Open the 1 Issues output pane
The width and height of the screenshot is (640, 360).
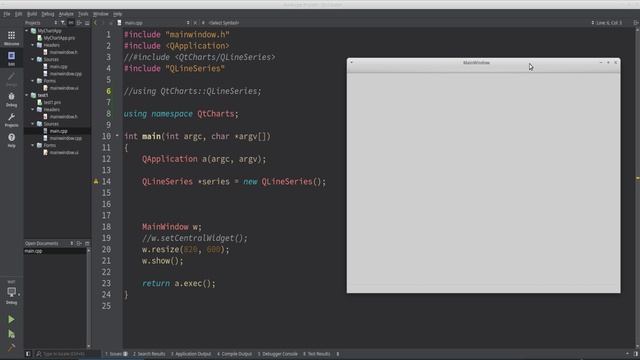(x=116, y=354)
